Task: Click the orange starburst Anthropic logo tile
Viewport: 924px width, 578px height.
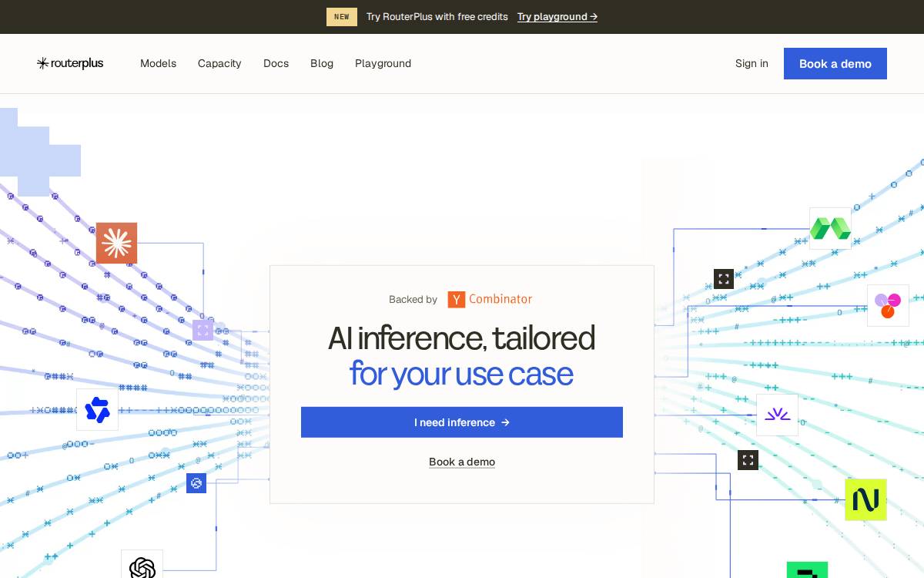Action: tap(116, 244)
